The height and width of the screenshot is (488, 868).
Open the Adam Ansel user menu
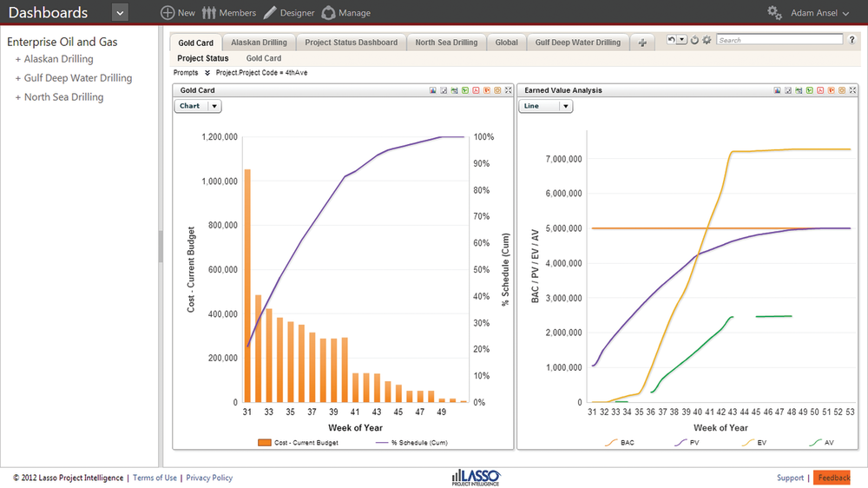point(820,13)
